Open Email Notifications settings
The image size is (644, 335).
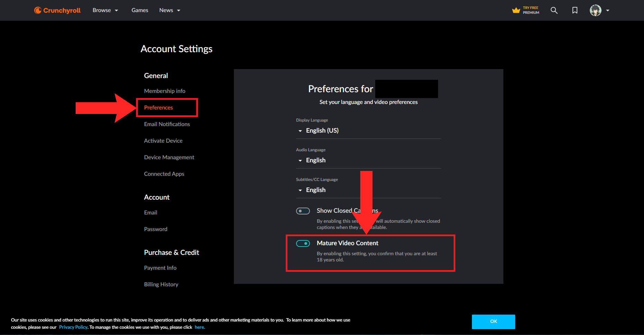[x=167, y=124]
